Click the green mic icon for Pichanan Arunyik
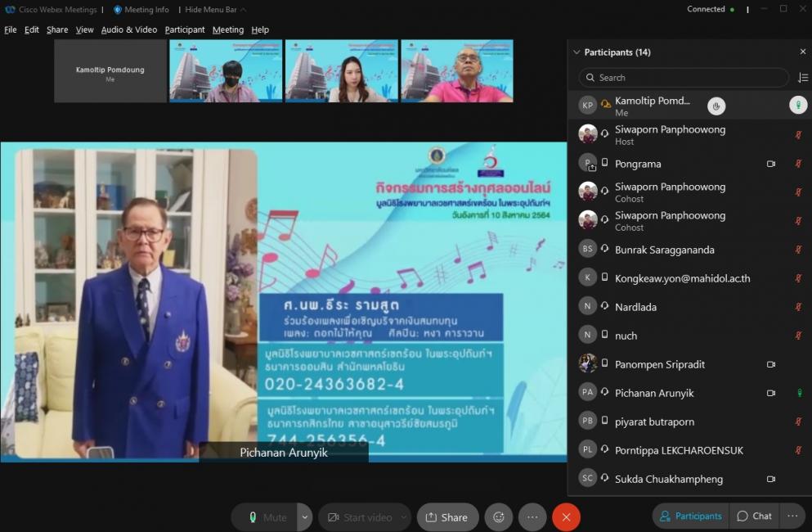 pos(800,393)
